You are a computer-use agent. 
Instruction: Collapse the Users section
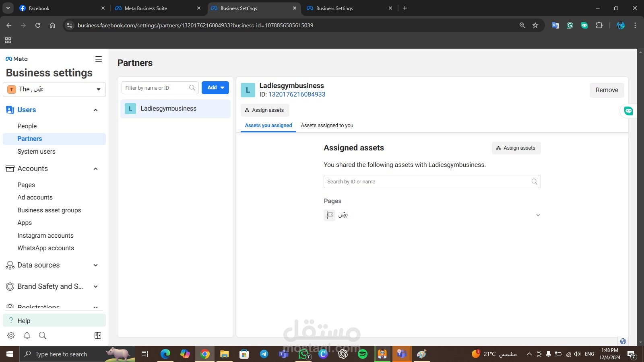(x=96, y=110)
